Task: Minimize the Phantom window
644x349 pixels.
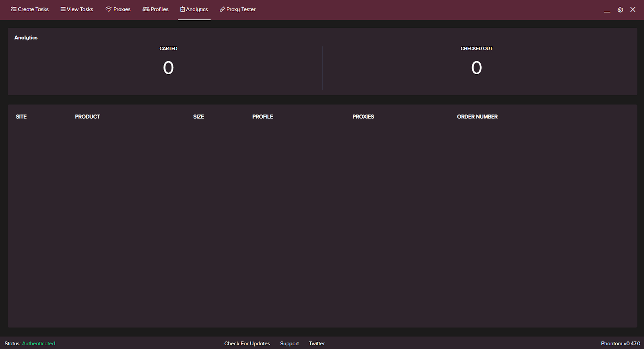Action: click(607, 10)
